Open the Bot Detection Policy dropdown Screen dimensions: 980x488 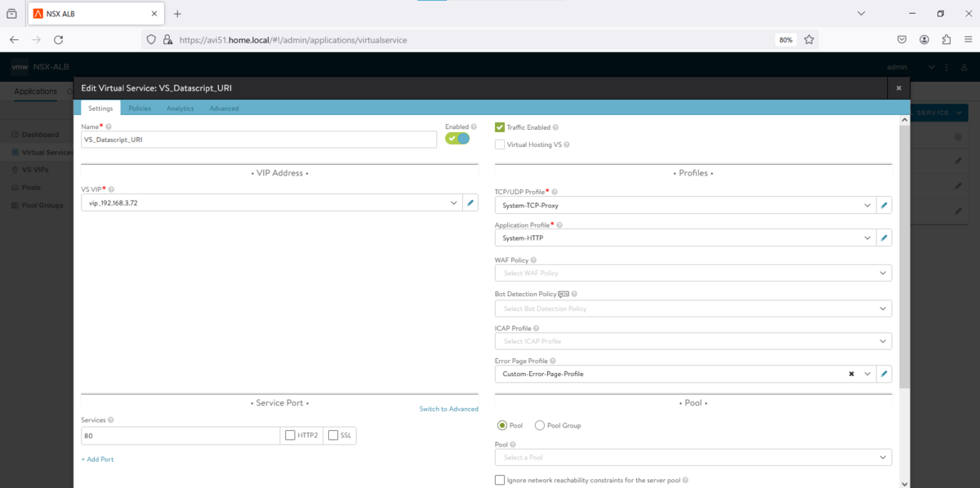click(x=693, y=309)
